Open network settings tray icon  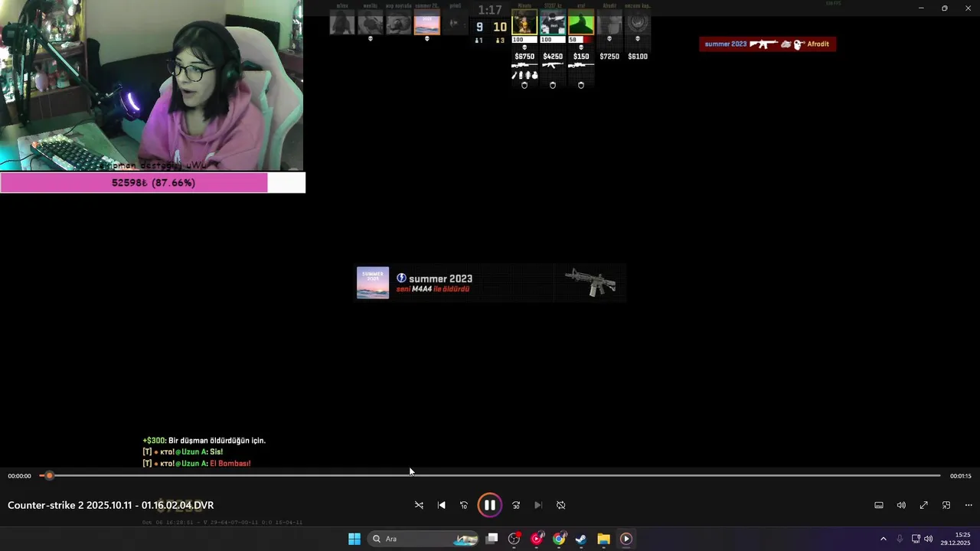[x=916, y=539]
